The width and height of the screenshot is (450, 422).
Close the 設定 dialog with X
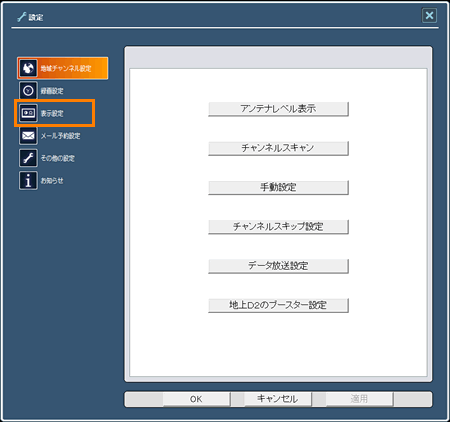point(429,15)
